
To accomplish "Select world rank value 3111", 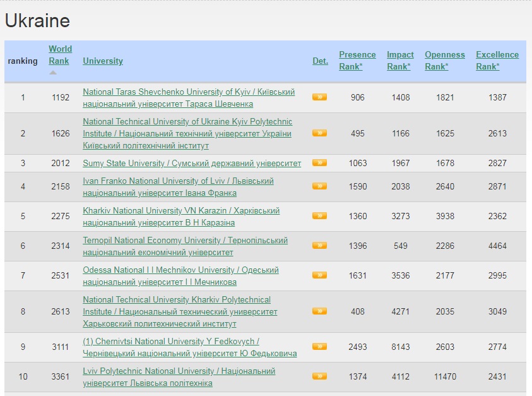I will click(x=61, y=347).
